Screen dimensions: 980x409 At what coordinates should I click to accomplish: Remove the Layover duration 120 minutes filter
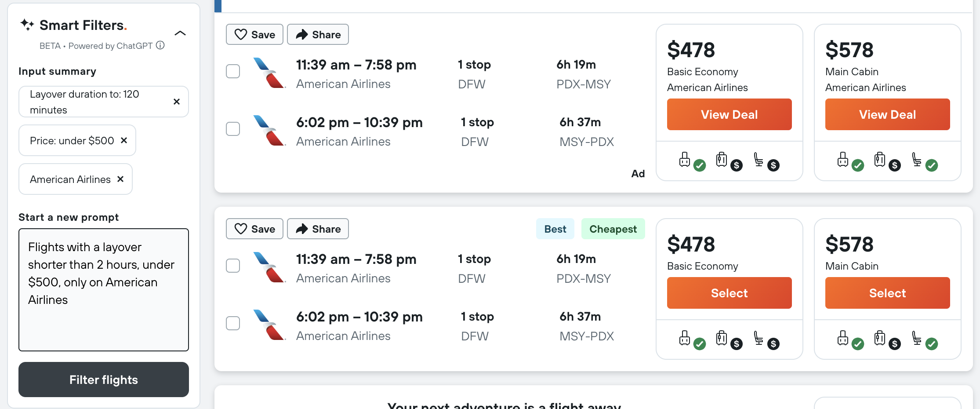click(x=177, y=102)
